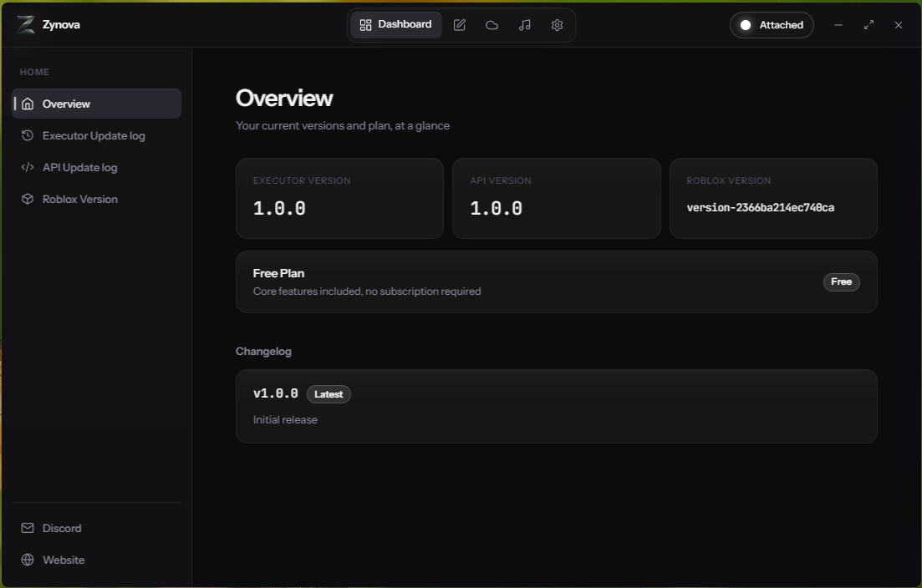Click the API Version card

(x=556, y=198)
